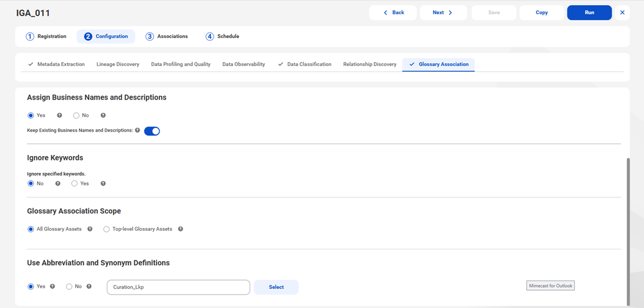644x308 pixels.
Task: Toggle Keep Existing Business Names and Descriptions switch
Action: pyautogui.click(x=152, y=131)
